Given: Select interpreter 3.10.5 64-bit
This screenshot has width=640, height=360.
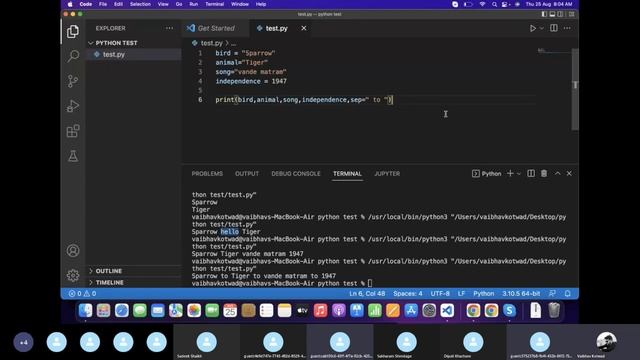Looking at the screenshot, I should click(521, 293).
